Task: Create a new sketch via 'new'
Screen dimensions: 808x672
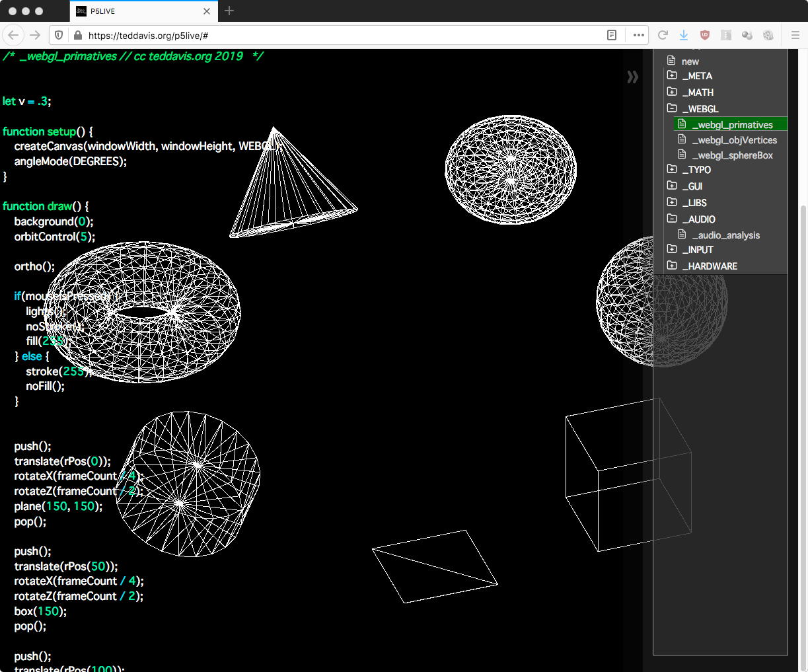Action: click(x=690, y=61)
